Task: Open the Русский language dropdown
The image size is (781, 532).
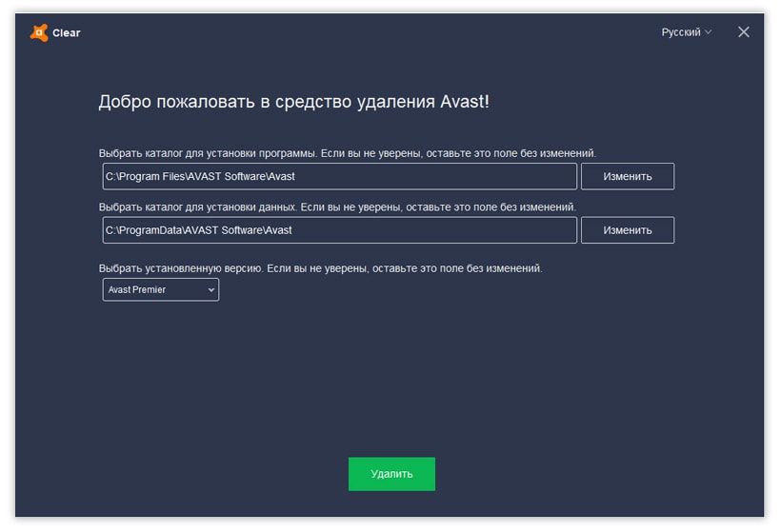Action: (686, 32)
